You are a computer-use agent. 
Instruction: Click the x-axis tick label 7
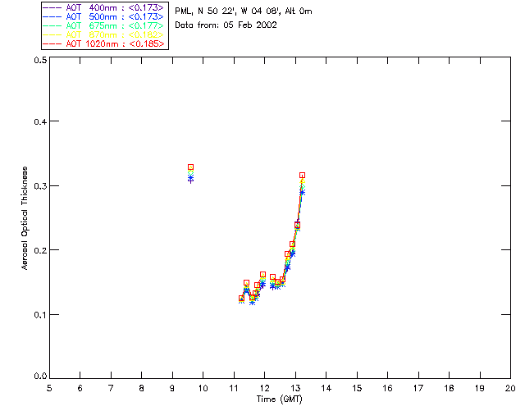(111, 388)
